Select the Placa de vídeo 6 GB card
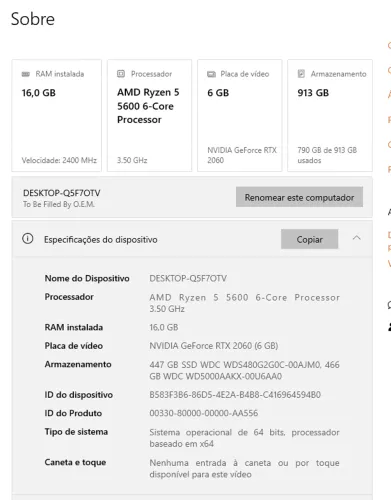The width and height of the screenshot is (391, 500). point(240,116)
